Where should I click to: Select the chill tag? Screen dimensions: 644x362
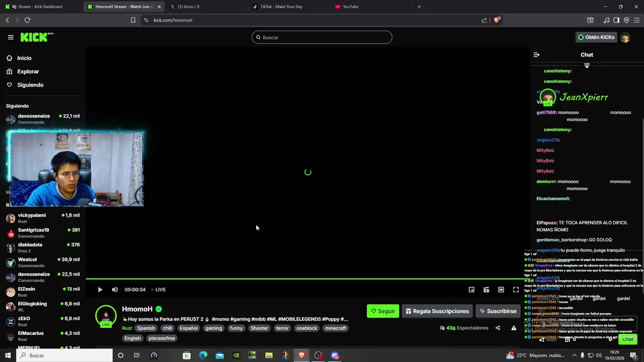[x=168, y=328]
